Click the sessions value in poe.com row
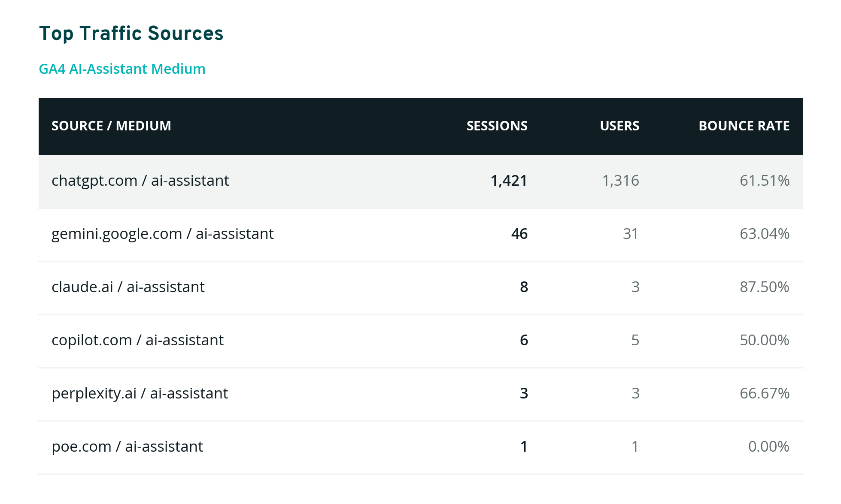 click(524, 447)
